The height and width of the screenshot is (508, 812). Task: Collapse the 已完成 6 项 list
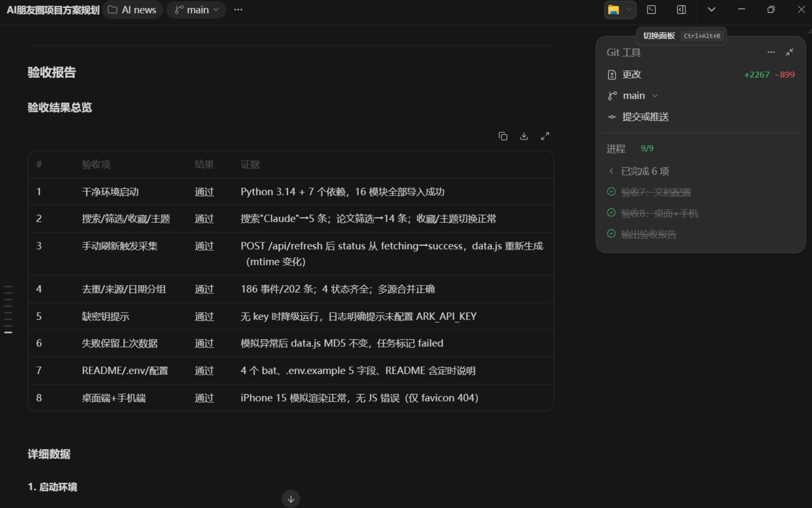[638, 171]
